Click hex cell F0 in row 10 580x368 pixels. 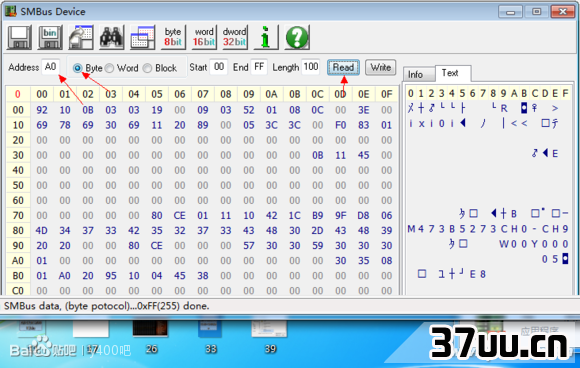point(341,125)
